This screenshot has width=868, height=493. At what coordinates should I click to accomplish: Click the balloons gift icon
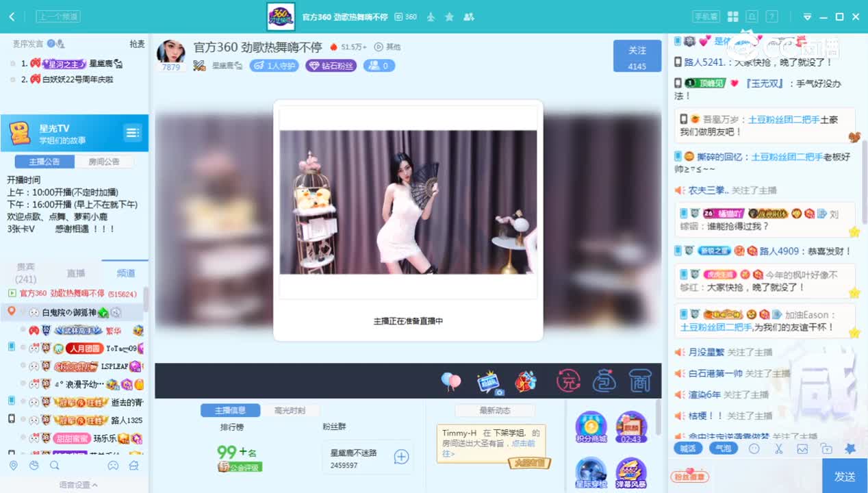click(x=450, y=381)
